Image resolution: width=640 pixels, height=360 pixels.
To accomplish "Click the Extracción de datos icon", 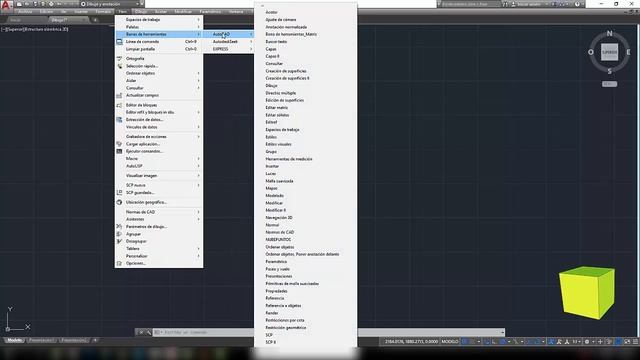I will (x=119, y=120).
